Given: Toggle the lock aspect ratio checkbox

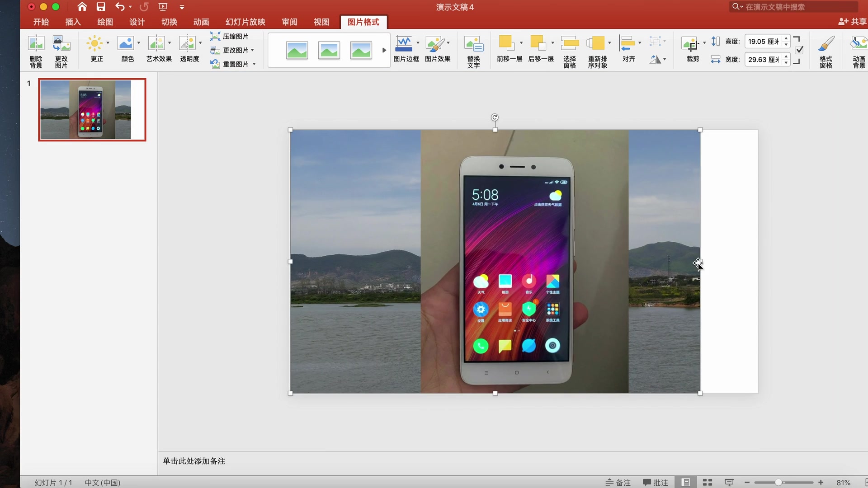Looking at the screenshot, I should [799, 50].
